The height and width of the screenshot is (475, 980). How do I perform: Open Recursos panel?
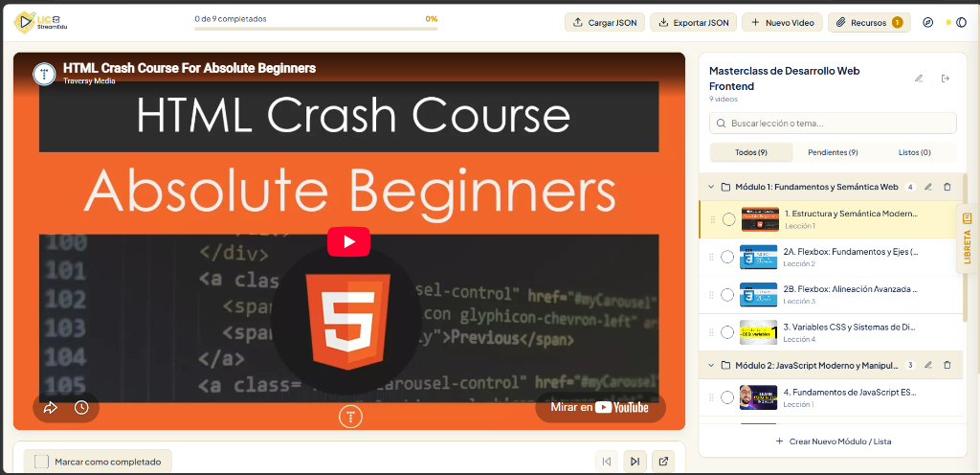pyautogui.click(x=869, y=22)
